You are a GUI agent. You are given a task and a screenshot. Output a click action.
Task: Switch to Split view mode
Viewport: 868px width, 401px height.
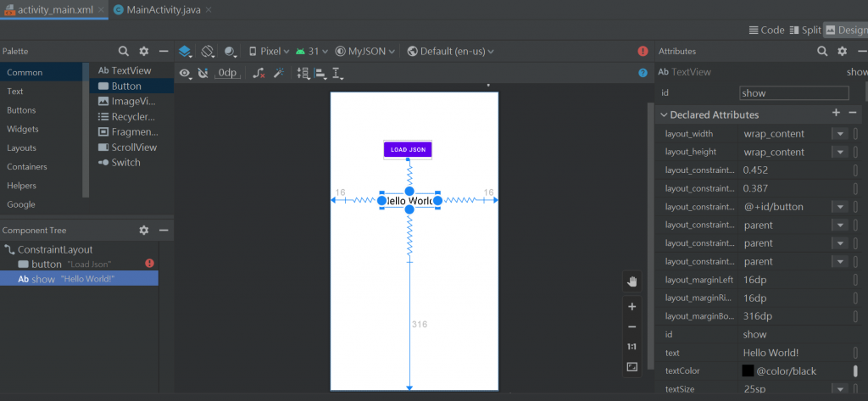[805, 31]
